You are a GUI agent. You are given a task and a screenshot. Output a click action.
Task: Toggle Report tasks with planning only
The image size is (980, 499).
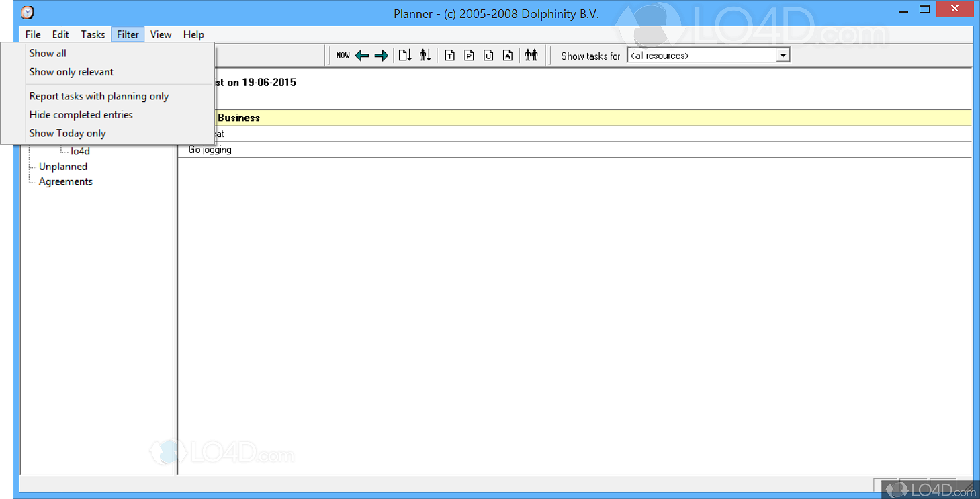pyautogui.click(x=98, y=96)
